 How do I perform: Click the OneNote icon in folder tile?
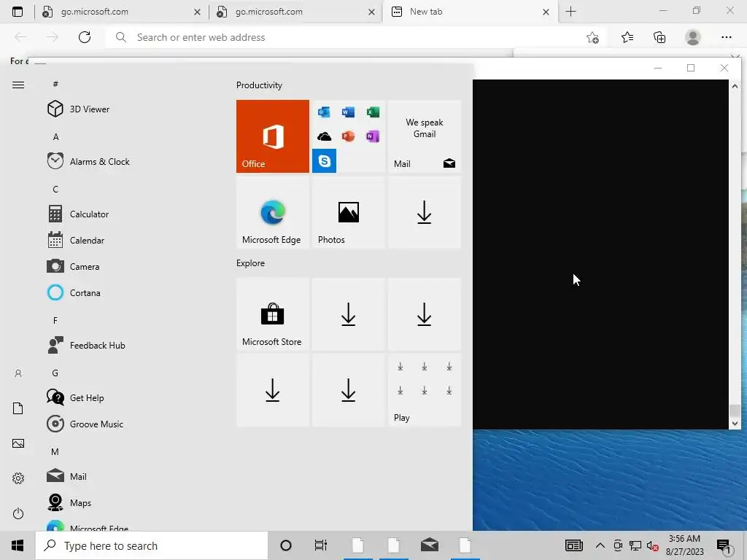373,136
